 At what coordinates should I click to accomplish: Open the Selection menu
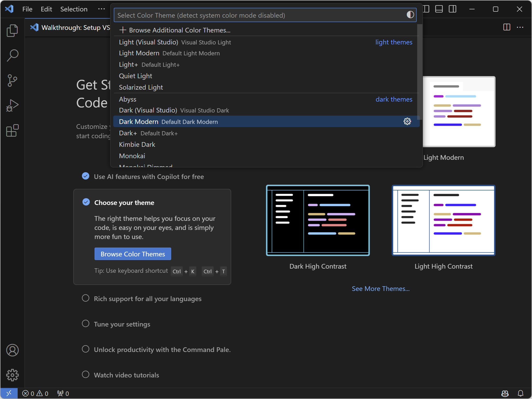click(x=74, y=9)
